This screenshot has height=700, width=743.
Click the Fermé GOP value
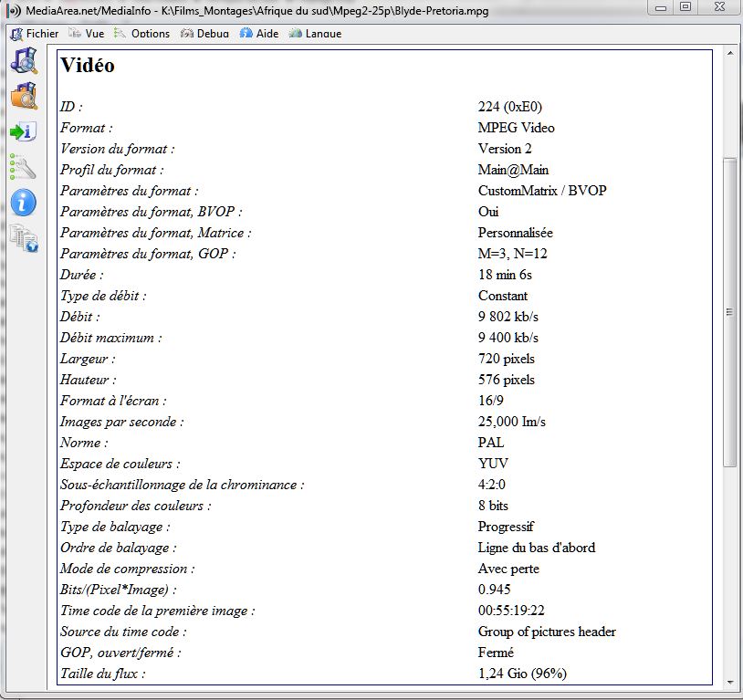click(496, 653)
